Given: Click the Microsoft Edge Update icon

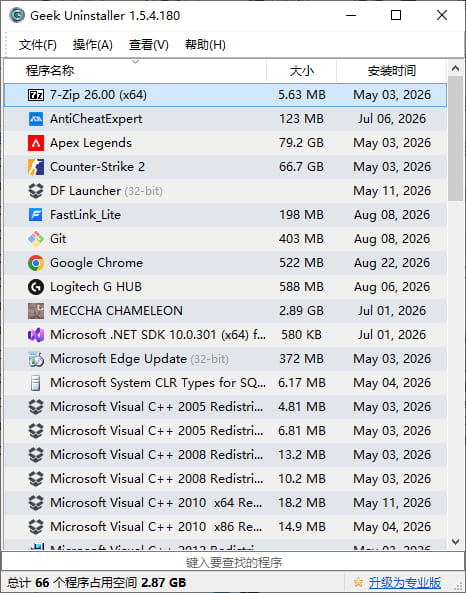Looking at the screenshot, I should [36, 359].
